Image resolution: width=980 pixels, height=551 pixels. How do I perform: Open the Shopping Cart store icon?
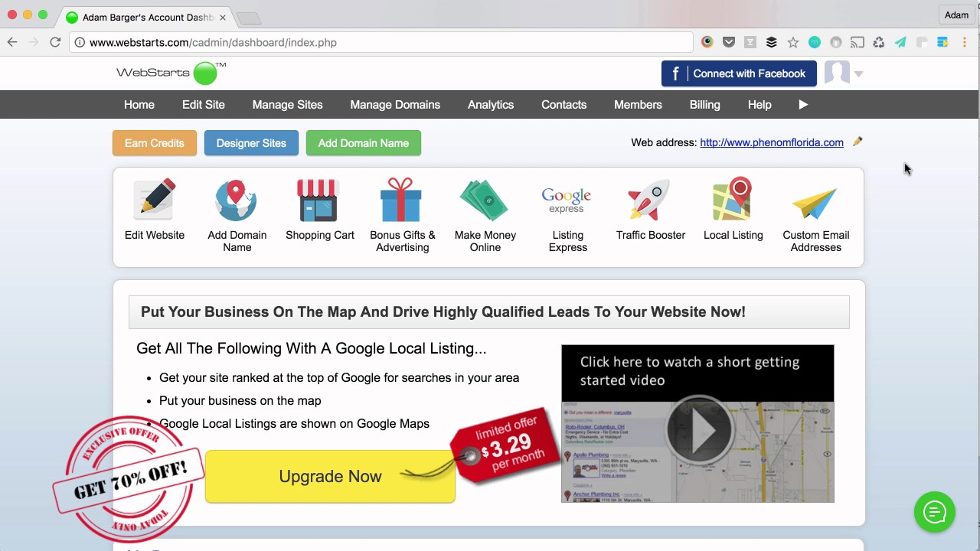click(x=318, y=200)
